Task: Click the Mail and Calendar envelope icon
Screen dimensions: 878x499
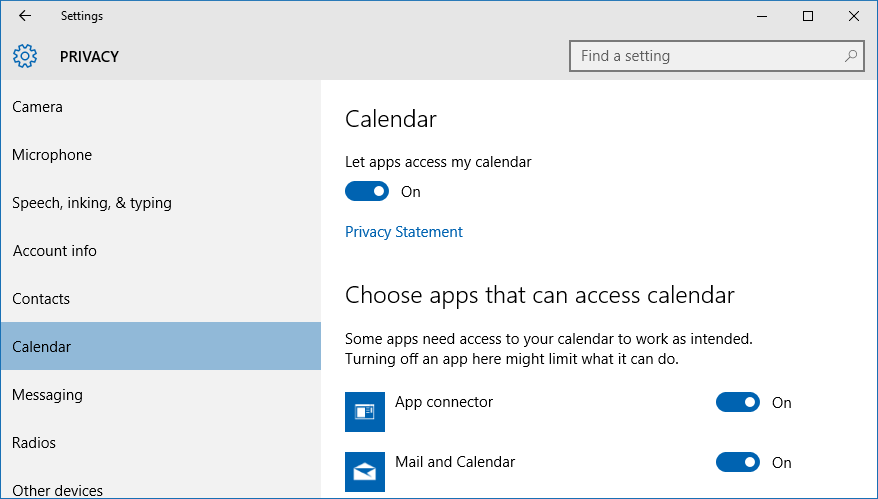Action: tap(365, 472)
